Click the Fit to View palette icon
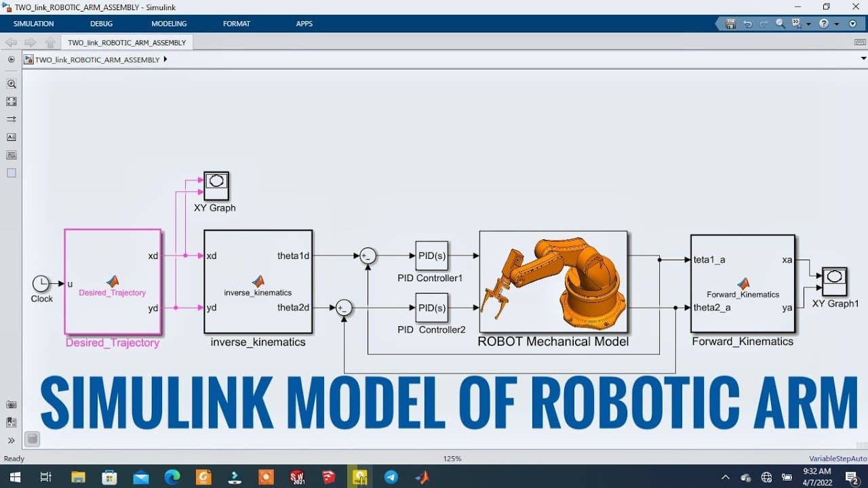This screenshot has height=488, width=868. coord(11,102)
